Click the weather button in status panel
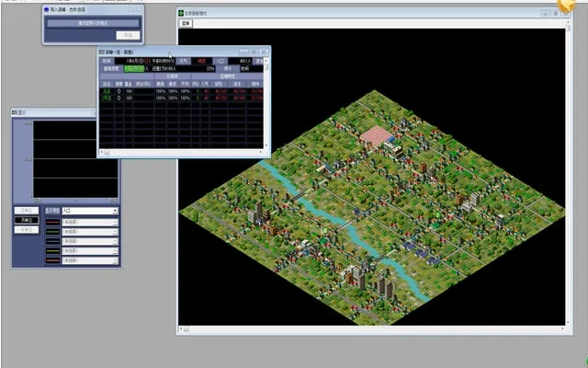The height and width of the screenshot is (368, 588). pyautogui.click(x=184, y=61)
